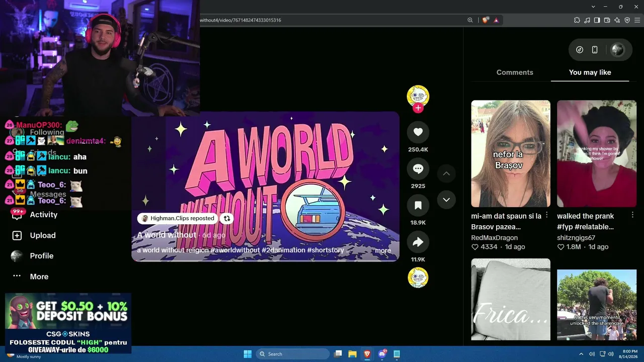Click the browser address bar URL

[x=240, y=20]
